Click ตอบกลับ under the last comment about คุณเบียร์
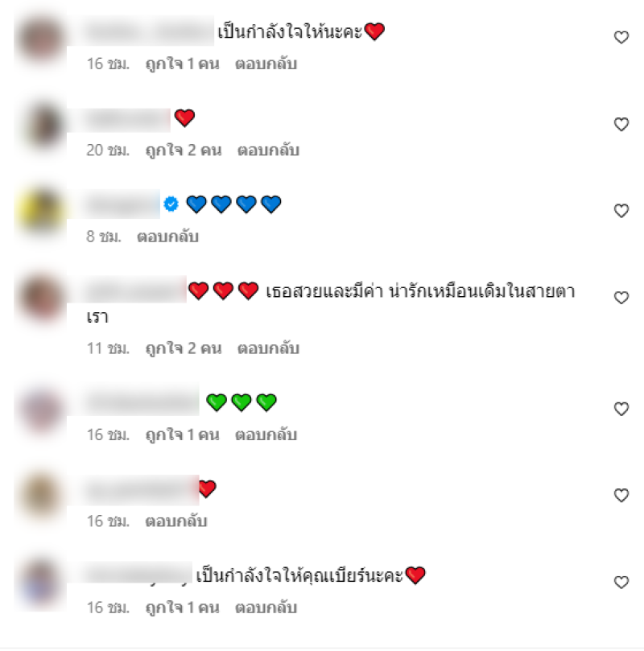Screen dimensions: 644x651 point(266,608)
